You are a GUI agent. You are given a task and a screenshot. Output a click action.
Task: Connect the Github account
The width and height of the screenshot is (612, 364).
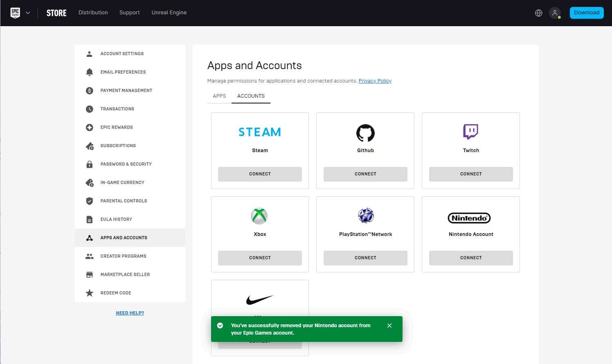[x=365, y=174]
